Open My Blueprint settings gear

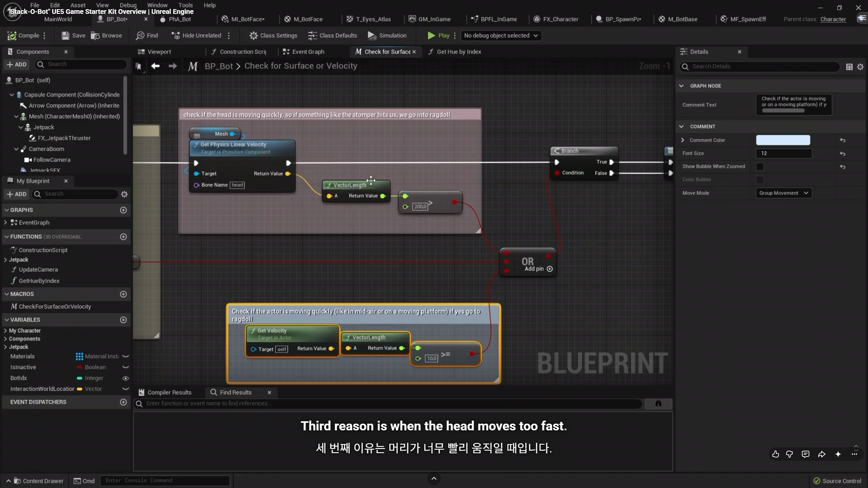pos(124,194)
